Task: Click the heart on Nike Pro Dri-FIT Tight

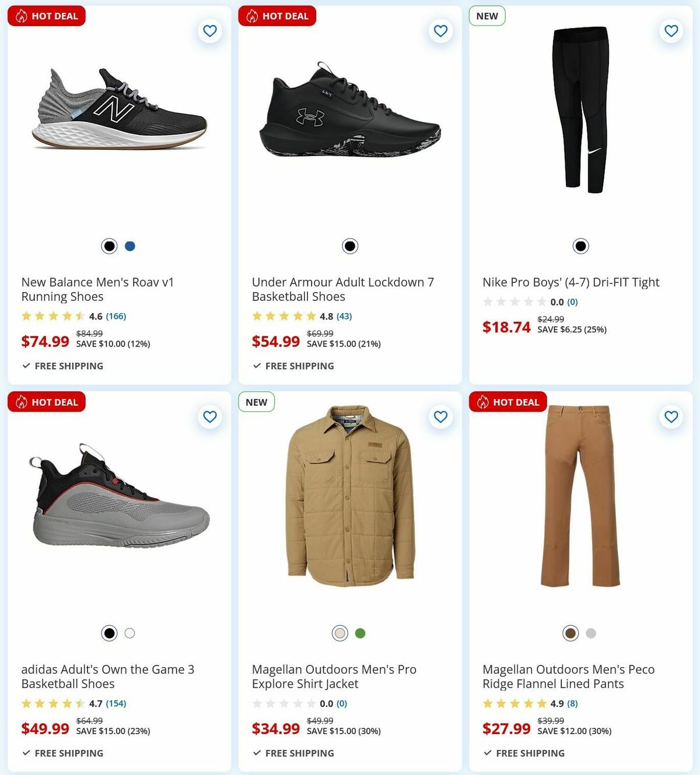Action: 670,31
